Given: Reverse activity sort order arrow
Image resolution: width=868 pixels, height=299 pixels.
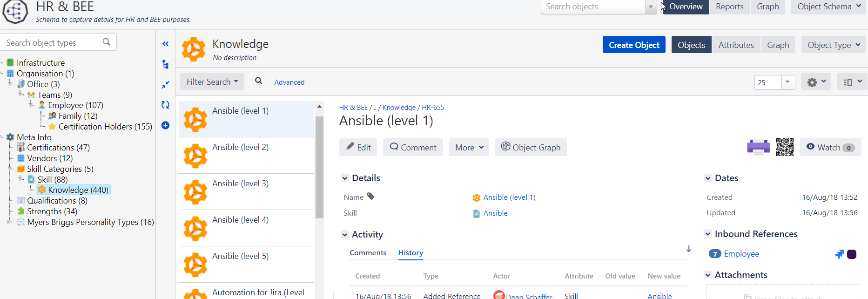Looking at the screenshot, I should pyautogui.click(x=688, y=249).
